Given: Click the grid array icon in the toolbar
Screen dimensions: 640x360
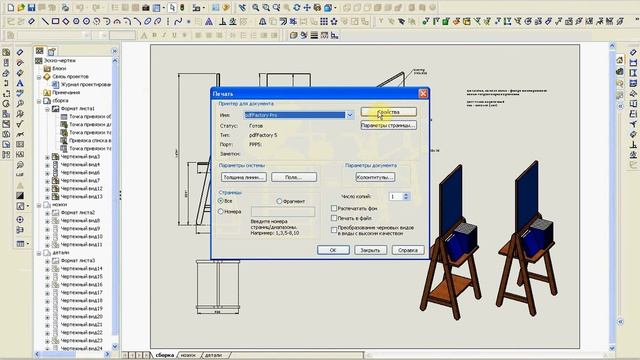Looking at the screenshot, I should [324, 21].
